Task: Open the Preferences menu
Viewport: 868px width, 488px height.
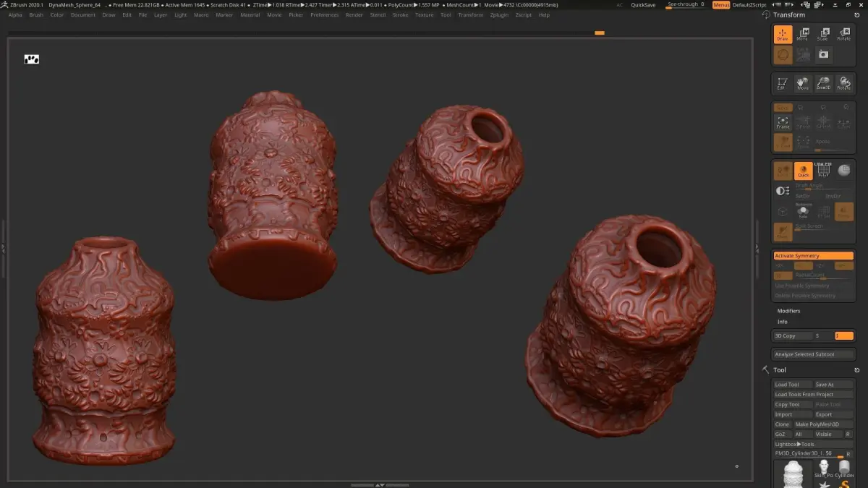Action: [x=325, y=14]
